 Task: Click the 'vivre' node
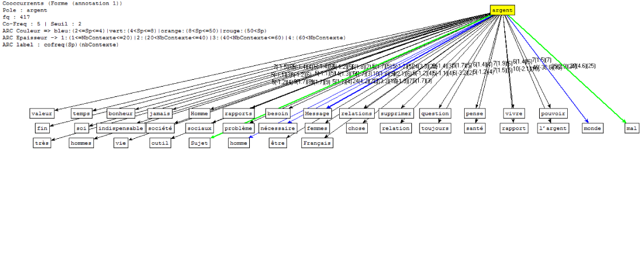click(x=514, y=113)
